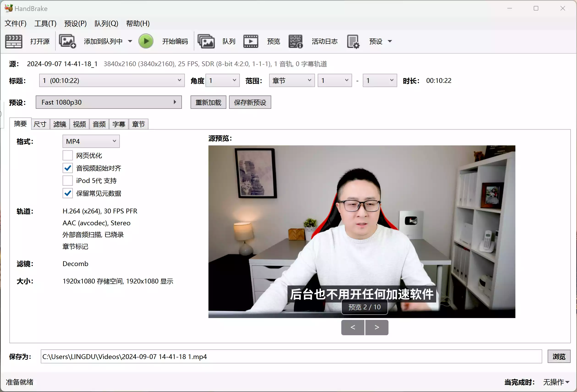
Task: Click the 保存为 output path field
Action: 291,357
